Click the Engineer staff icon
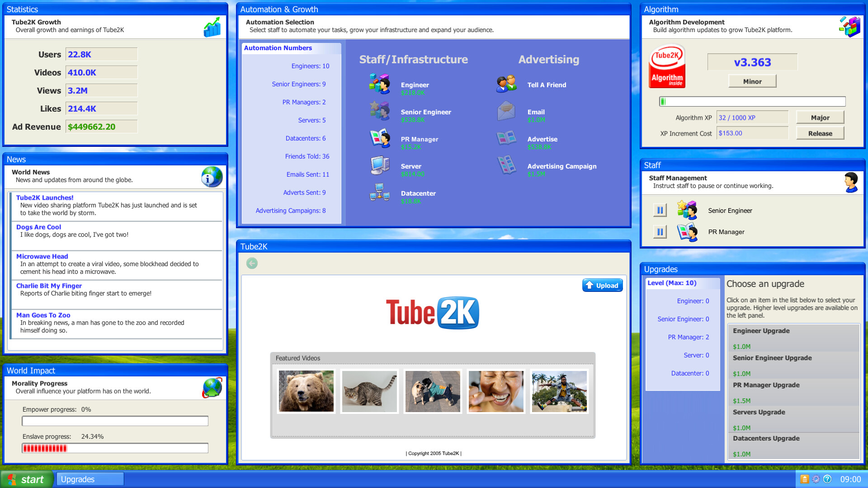The height and width of the screenshot is (488, 868). coord(380,84)
